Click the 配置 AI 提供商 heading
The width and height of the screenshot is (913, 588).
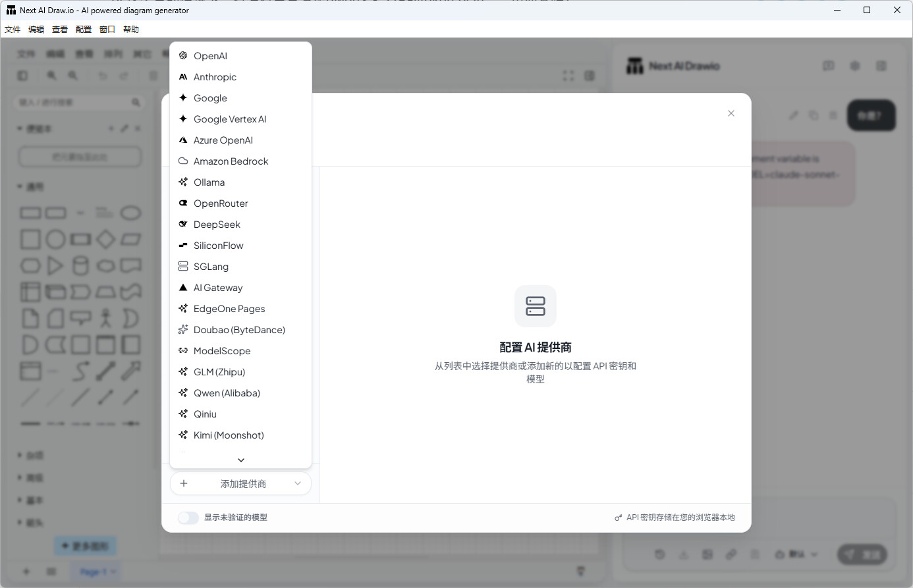pos(536,348)
